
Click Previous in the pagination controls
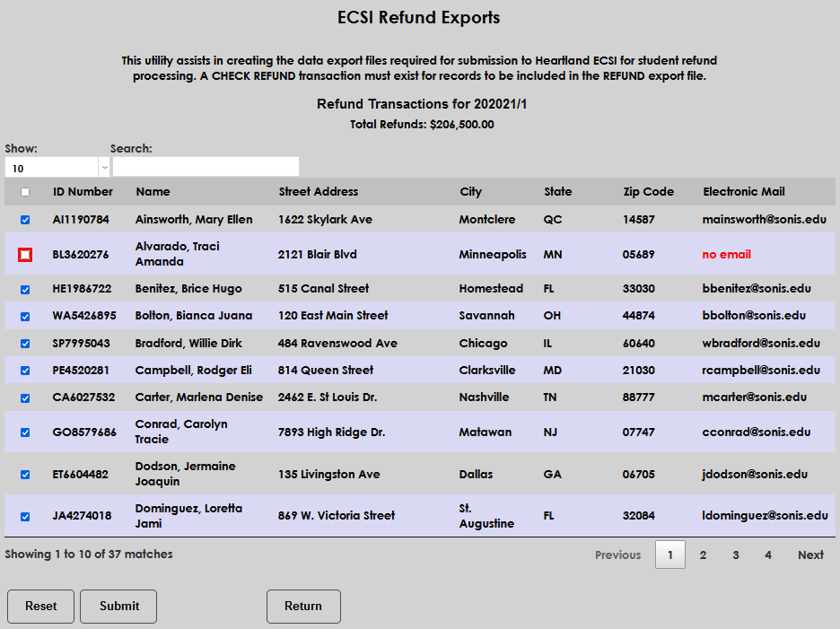617,555
